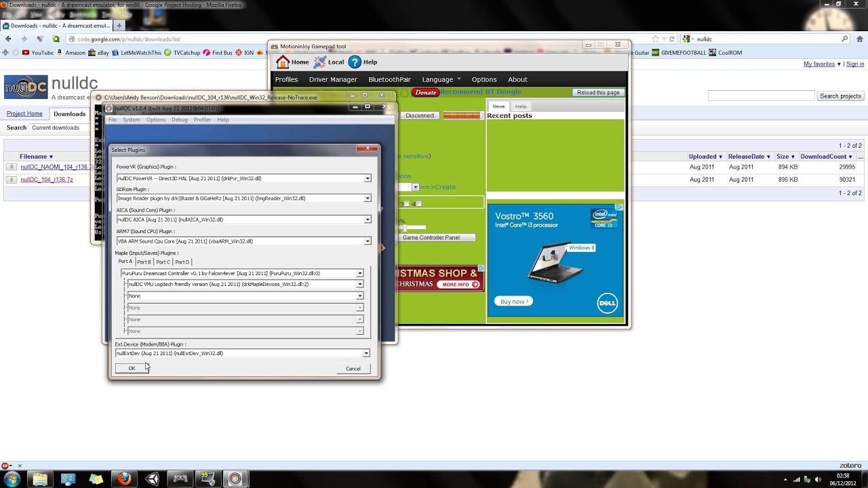
Task: Expand PuruPuru Dreamcast Controller dropdown
Action: coord(360,273)
